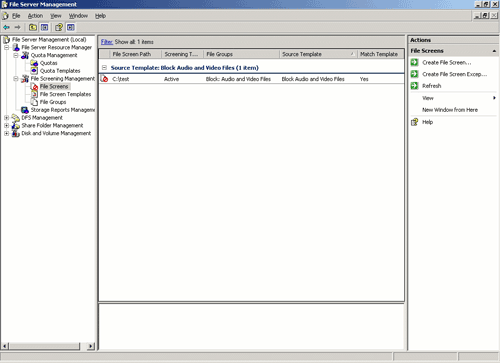500x363 pixels.
Task: Click the Create File Screen Exception green icon
Action: [414, 74]
